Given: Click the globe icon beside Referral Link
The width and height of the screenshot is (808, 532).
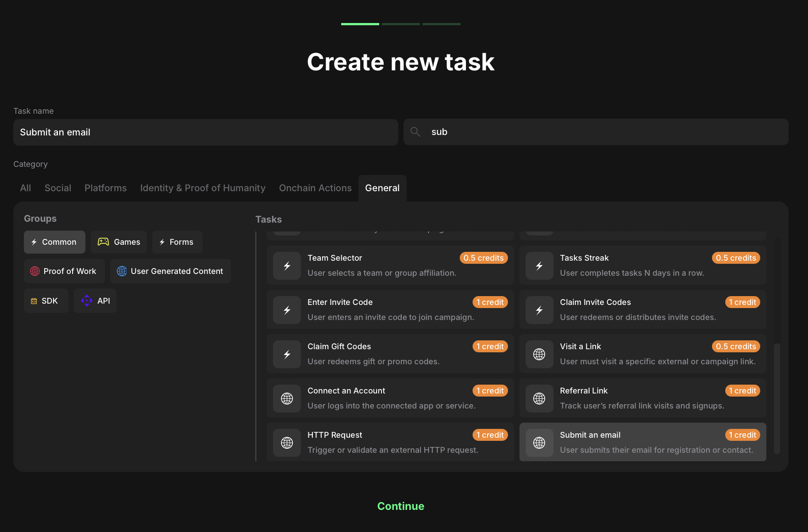Looking at the screenshot, I should 539,398.
